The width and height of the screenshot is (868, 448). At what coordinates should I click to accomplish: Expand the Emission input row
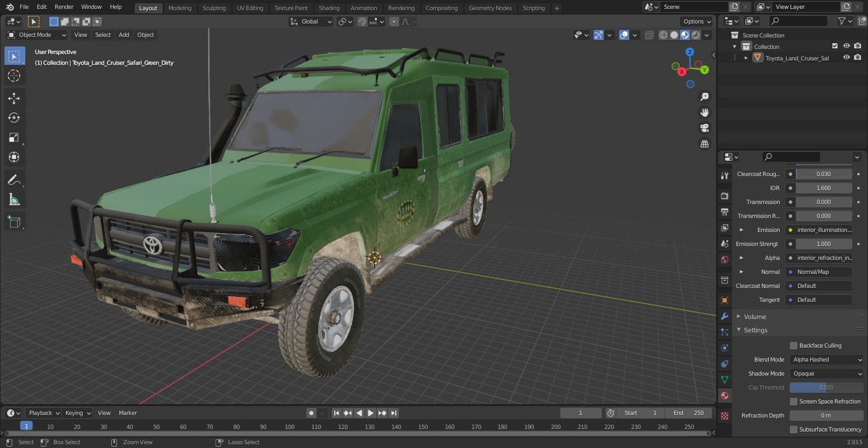[x=741, y=230]
